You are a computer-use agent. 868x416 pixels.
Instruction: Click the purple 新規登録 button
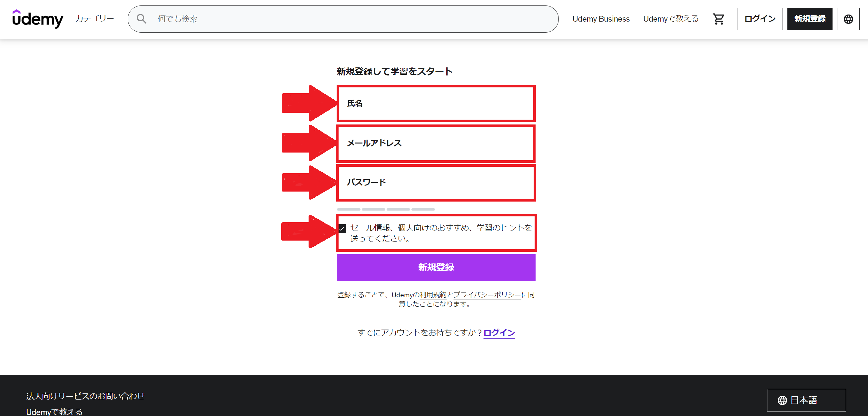[436, 267]
